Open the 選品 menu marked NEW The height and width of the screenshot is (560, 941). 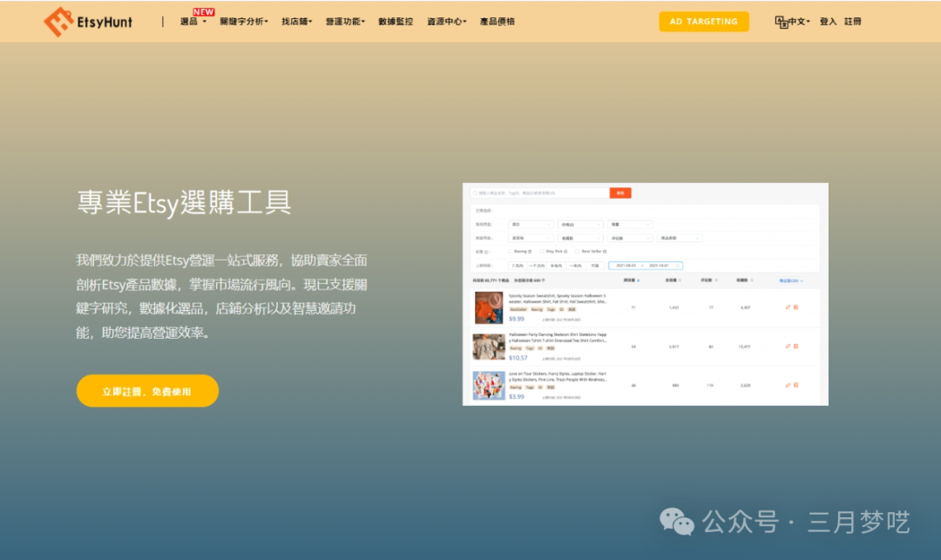193,22
